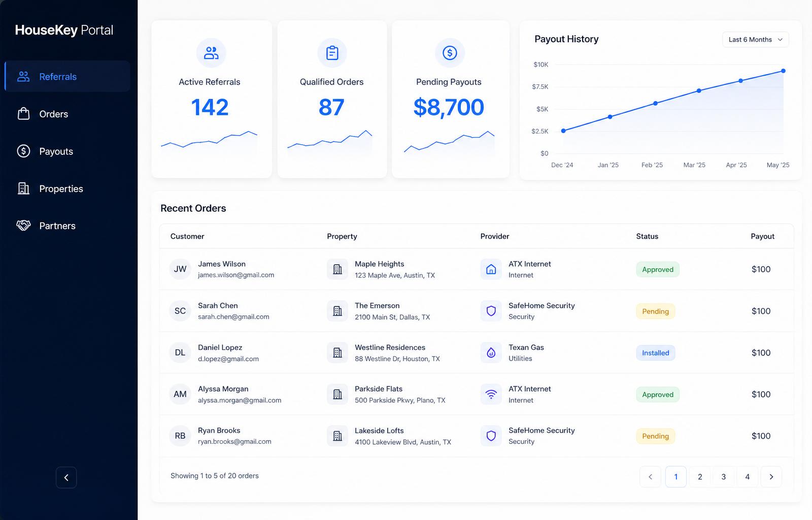
Task: Click the May '25 payout data point
Action: 783,71
